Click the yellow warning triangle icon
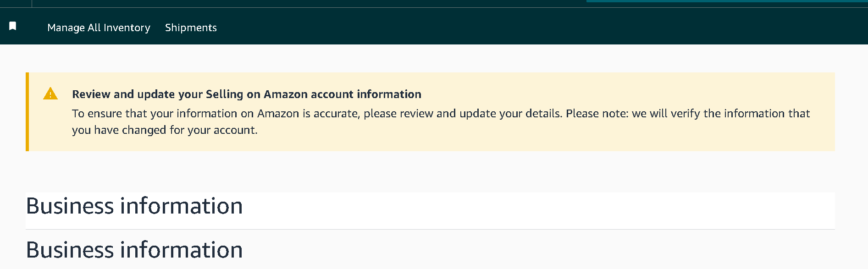 click(50, 94)
